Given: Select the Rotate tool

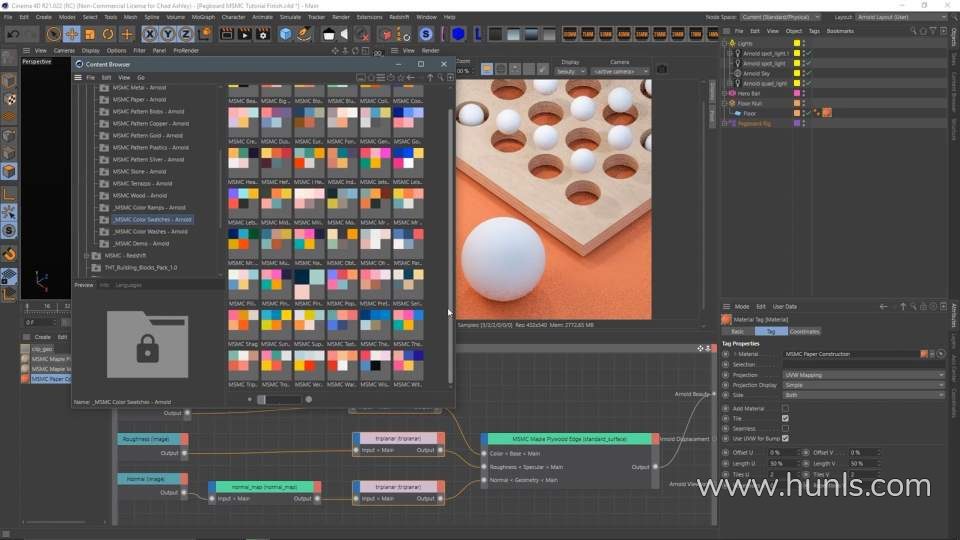Looking at the screenshot, I should point(107,34).
